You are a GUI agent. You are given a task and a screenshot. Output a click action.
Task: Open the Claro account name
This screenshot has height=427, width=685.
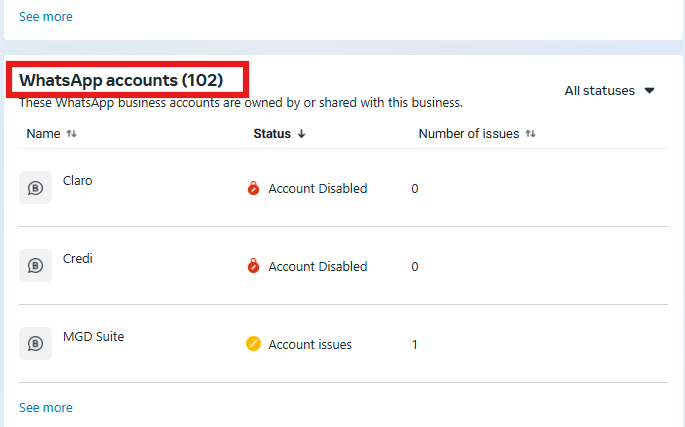pos(78,181)
